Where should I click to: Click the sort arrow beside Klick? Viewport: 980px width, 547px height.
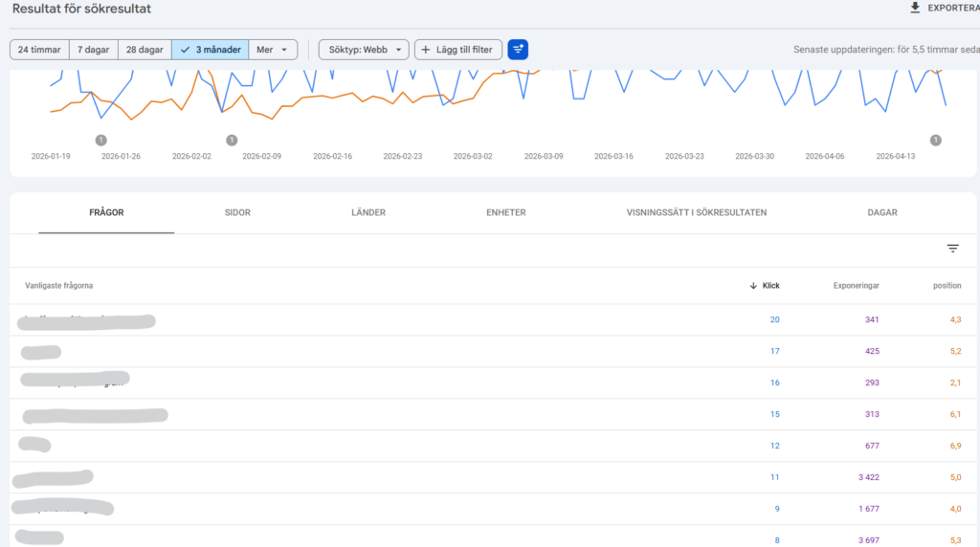pos(753,286)
